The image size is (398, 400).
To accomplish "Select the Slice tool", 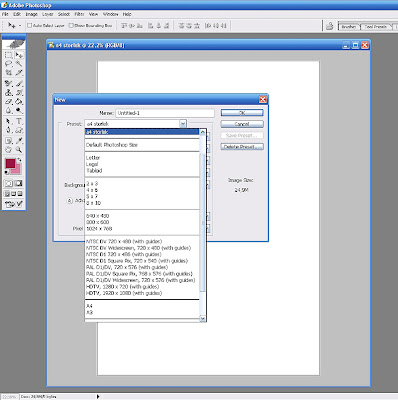I will [x=19, y=72].
